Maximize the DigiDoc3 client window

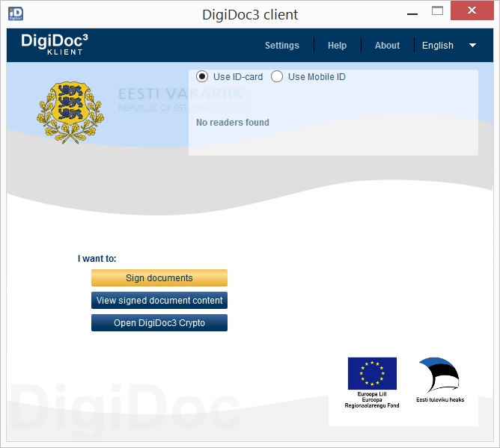click(x=437, y=10)
